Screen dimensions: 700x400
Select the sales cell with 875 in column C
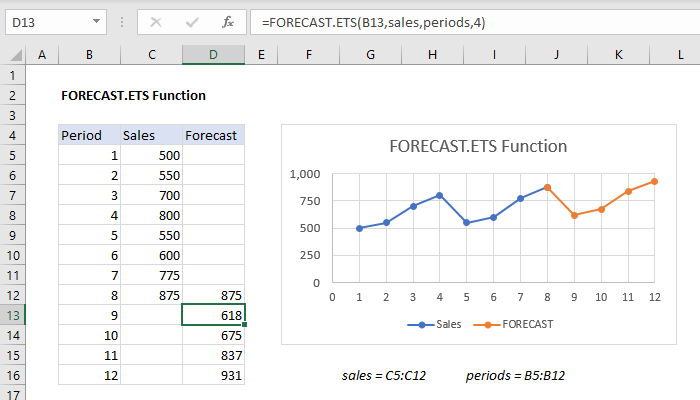tap(151, 296)
